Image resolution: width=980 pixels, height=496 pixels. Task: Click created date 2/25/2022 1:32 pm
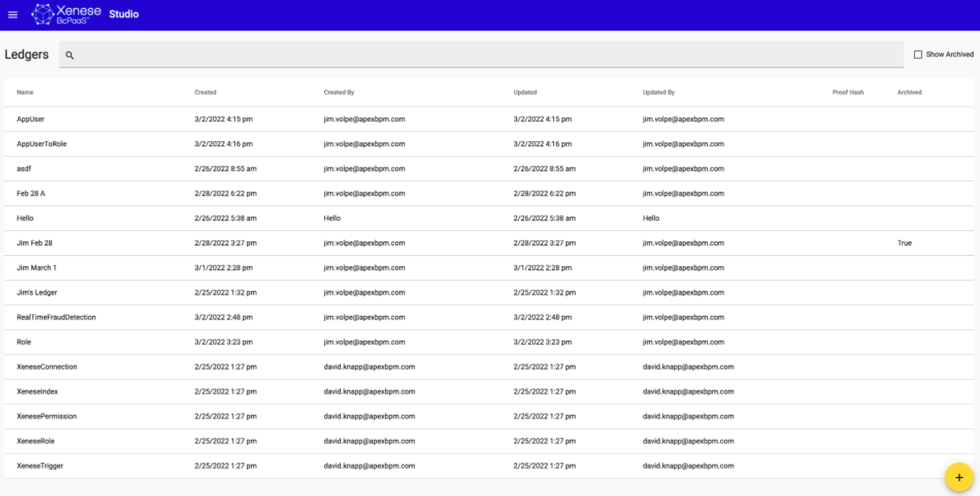pos(226,293)
